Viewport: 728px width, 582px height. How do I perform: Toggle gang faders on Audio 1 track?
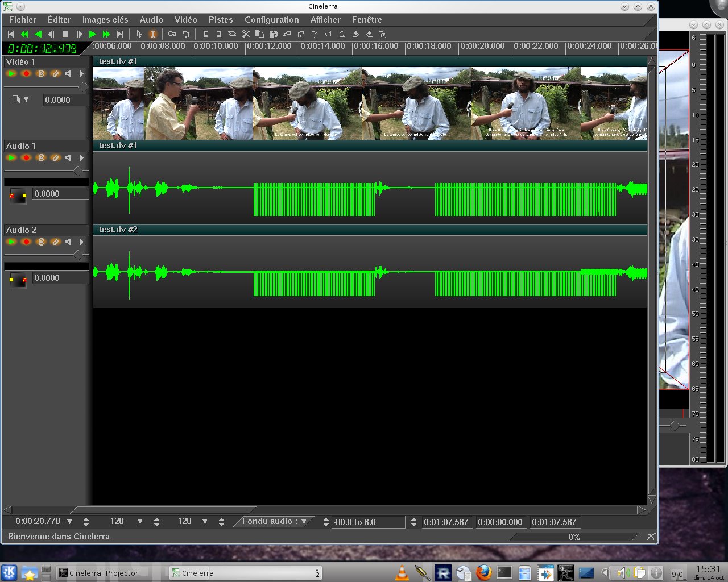(x=41, y=158)
